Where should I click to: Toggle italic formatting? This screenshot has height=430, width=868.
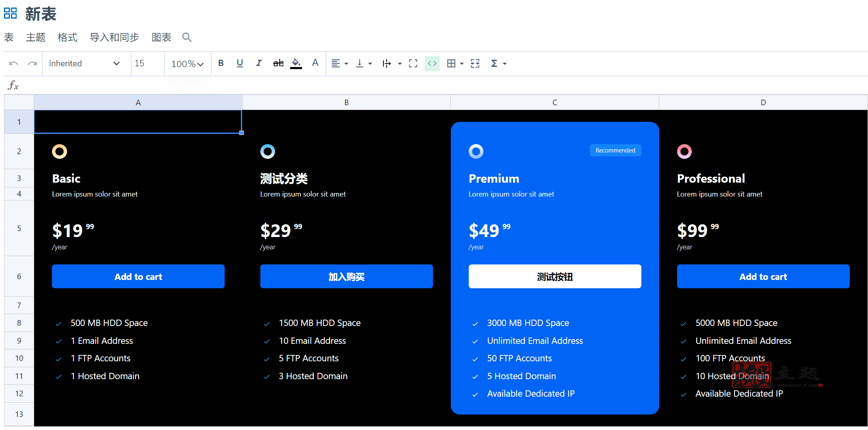(259, 63)
